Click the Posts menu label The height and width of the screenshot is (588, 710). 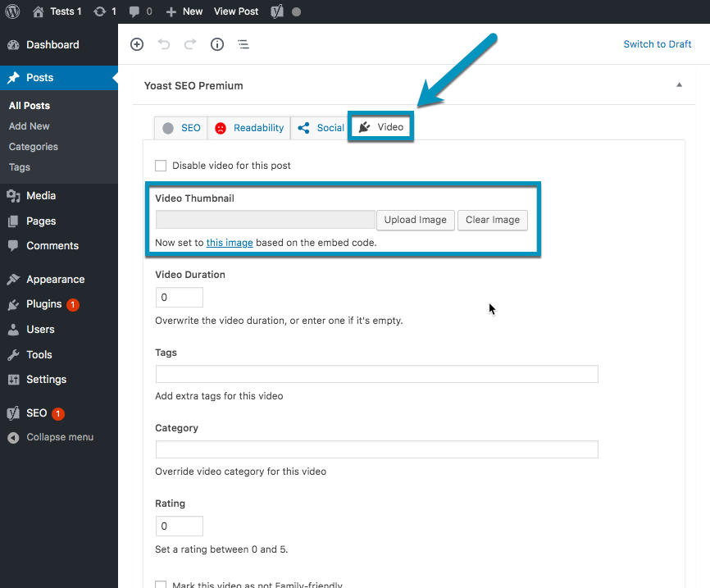40,77
